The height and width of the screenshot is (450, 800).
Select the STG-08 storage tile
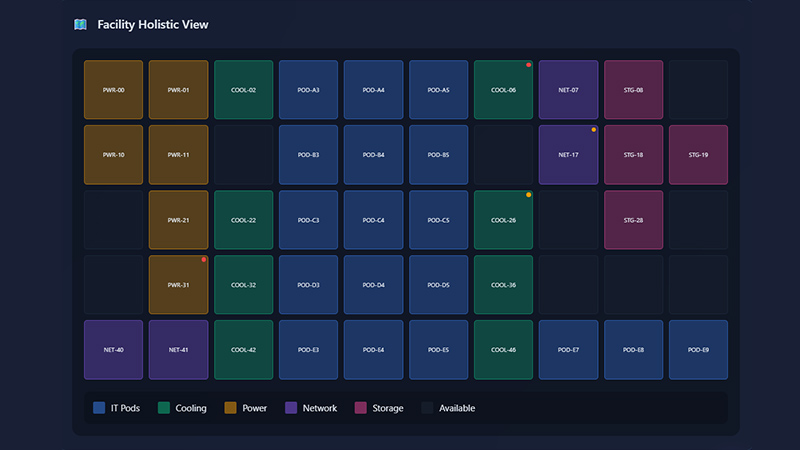[633, 90]
